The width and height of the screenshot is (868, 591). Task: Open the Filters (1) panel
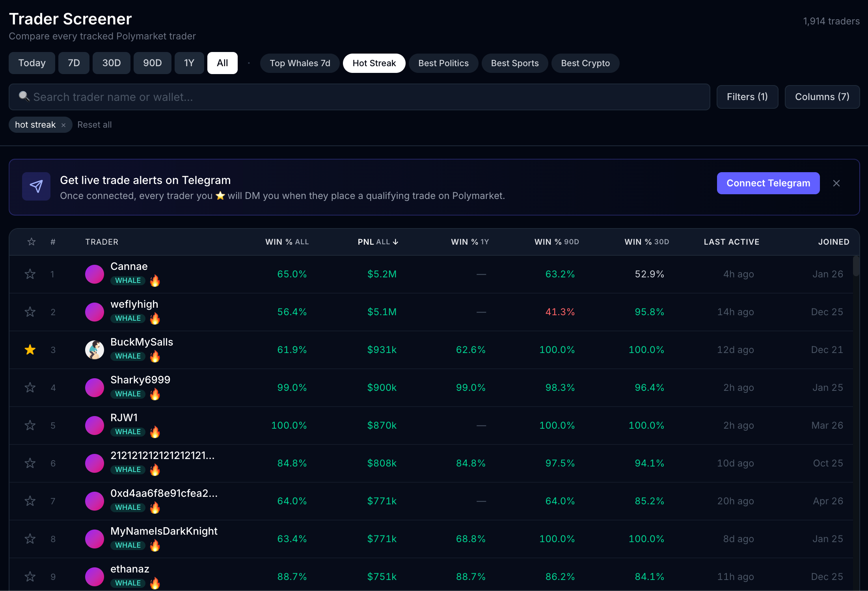click(747, 97)
